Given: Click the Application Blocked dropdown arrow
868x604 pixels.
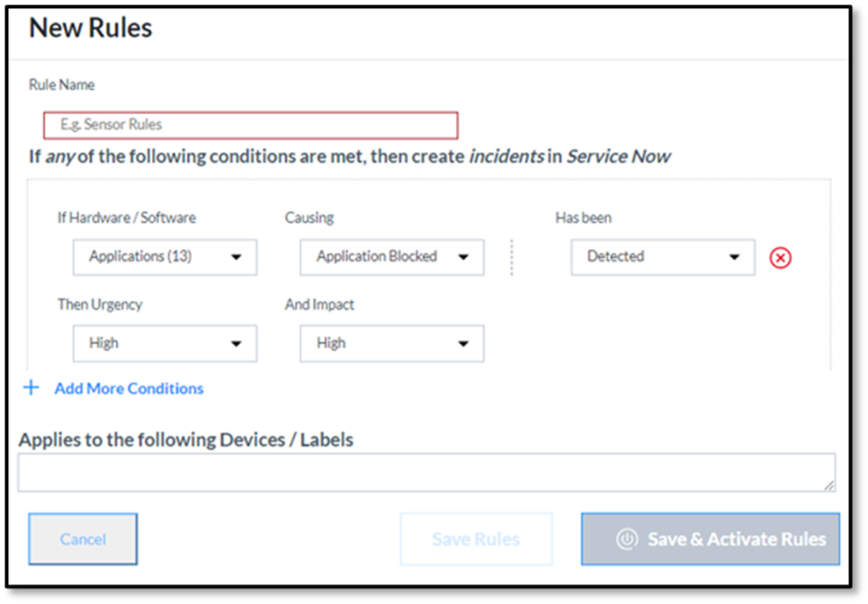Looking at the screenshot, I should (463, 257).
